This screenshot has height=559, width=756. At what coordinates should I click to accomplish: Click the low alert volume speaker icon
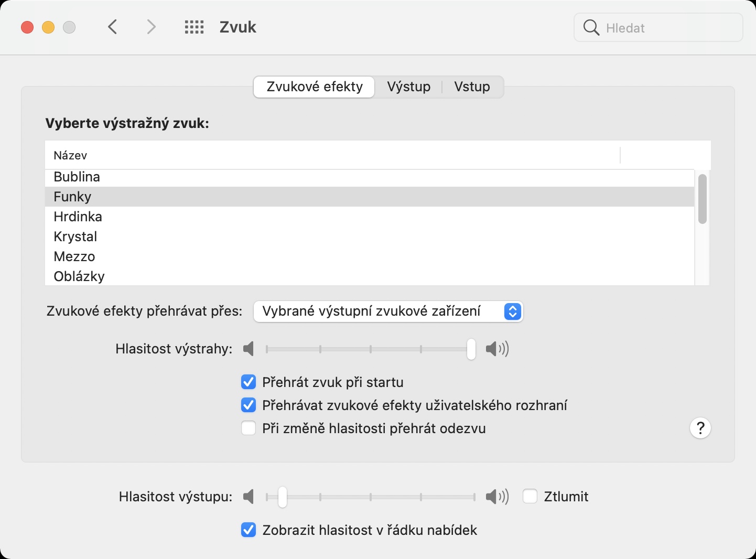tap(249, 349)
